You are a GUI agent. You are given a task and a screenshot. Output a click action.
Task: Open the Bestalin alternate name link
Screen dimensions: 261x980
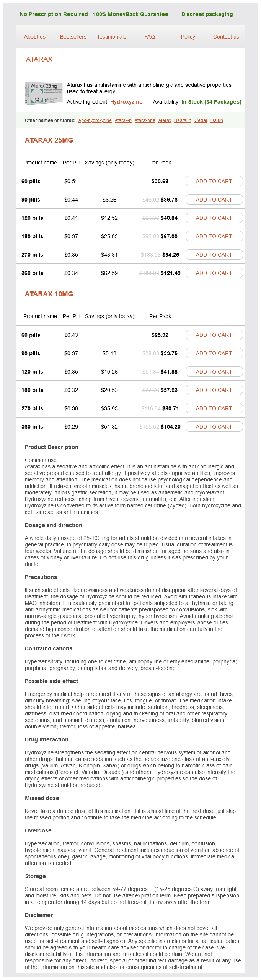click(x=183, y=120)
